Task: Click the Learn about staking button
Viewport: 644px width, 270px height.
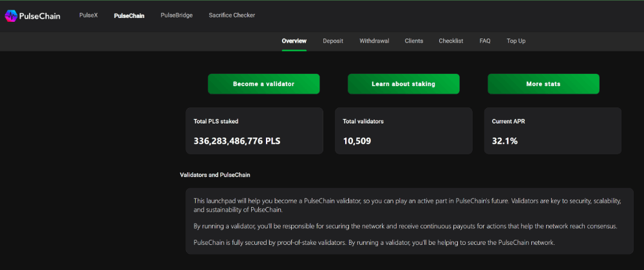Action: click(x=403, y=84)
